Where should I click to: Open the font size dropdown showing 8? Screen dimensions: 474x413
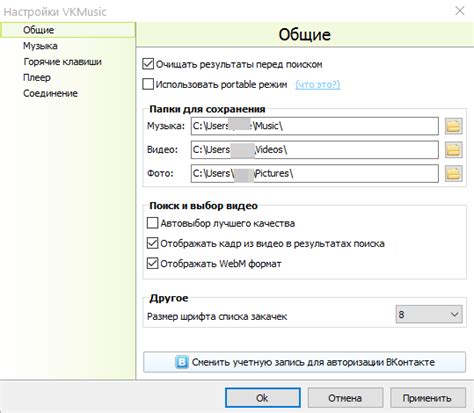429,314
